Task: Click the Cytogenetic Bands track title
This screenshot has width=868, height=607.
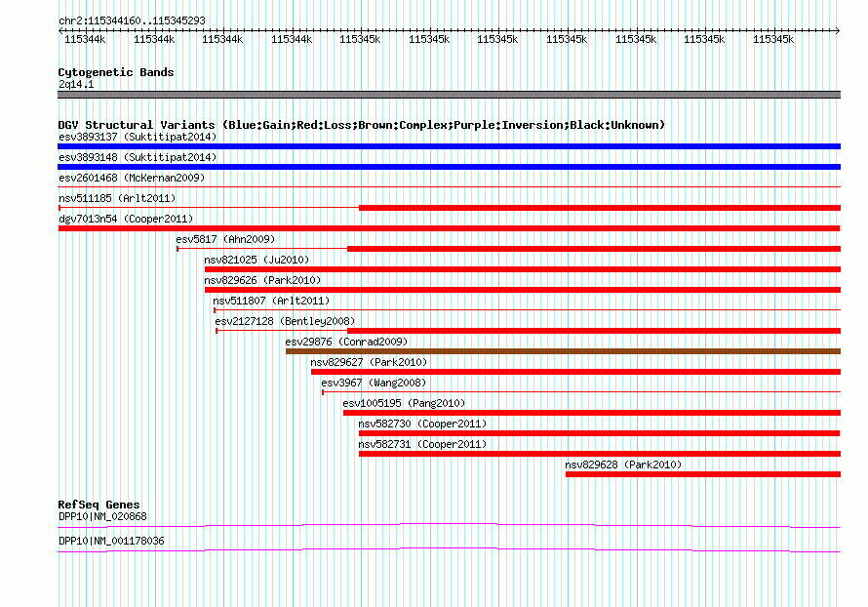Action: [x=116, y=72]
